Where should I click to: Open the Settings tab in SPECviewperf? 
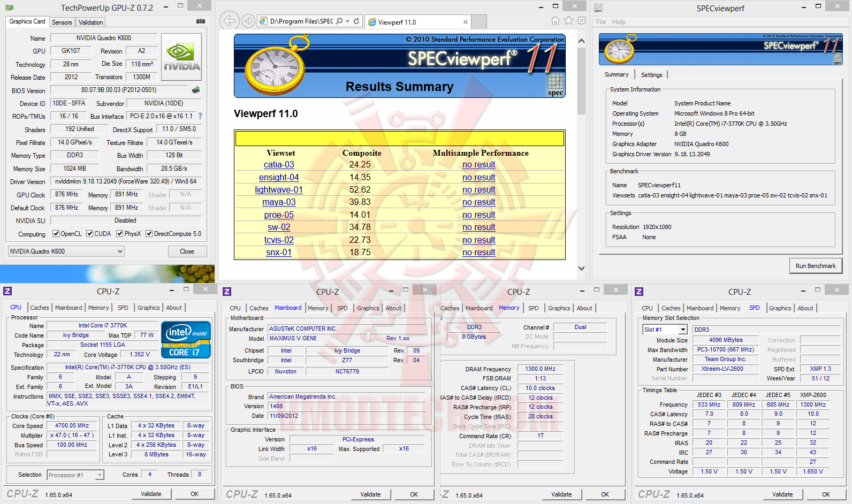[x=651, y=75]
